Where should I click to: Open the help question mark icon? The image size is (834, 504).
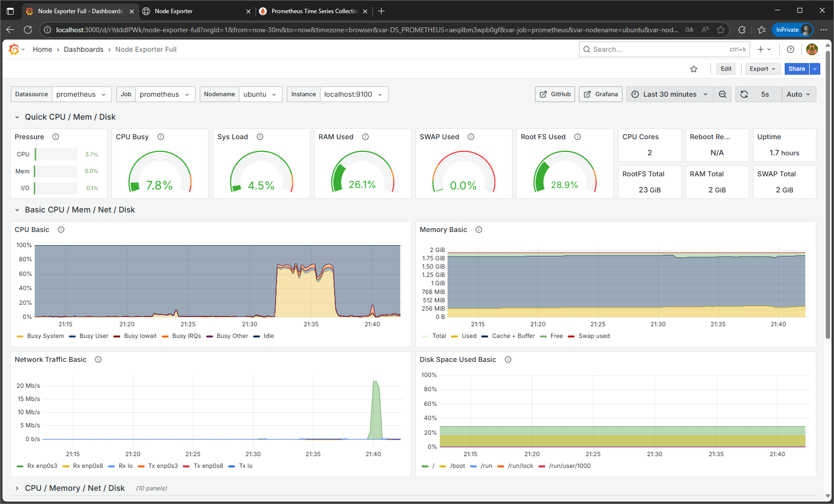(x=791, y=49)
